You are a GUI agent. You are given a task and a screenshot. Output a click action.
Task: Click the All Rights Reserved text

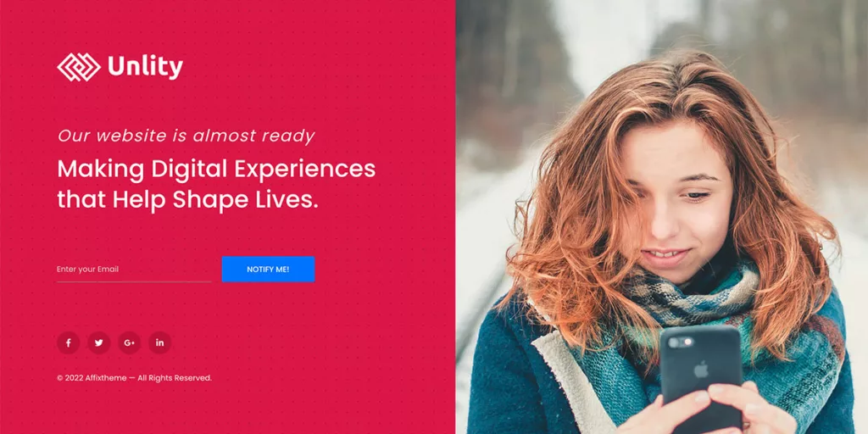click(x=175, y=378)
